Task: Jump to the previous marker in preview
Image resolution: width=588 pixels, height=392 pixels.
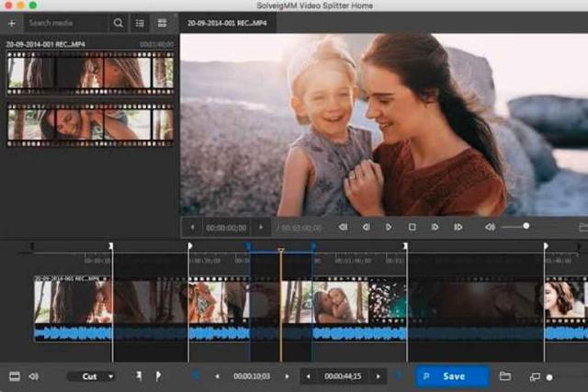Action: [x=343, y=227]
